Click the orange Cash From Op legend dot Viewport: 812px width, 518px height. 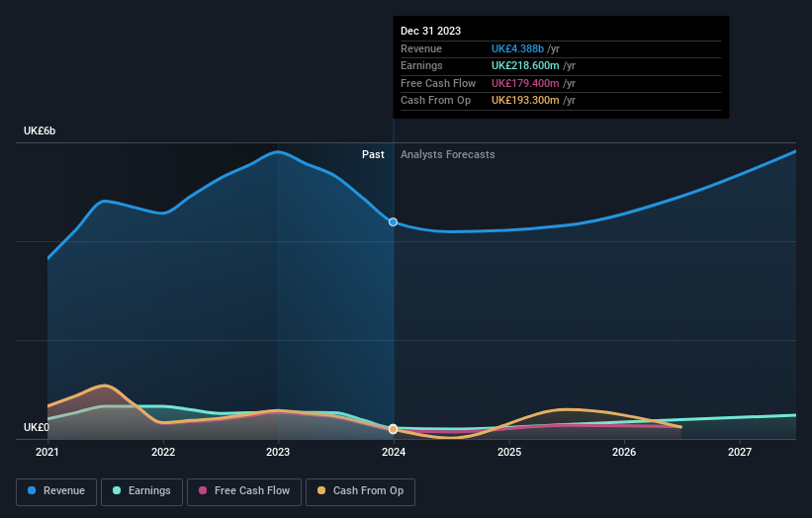pyautogui.click(x=321, y=490)
